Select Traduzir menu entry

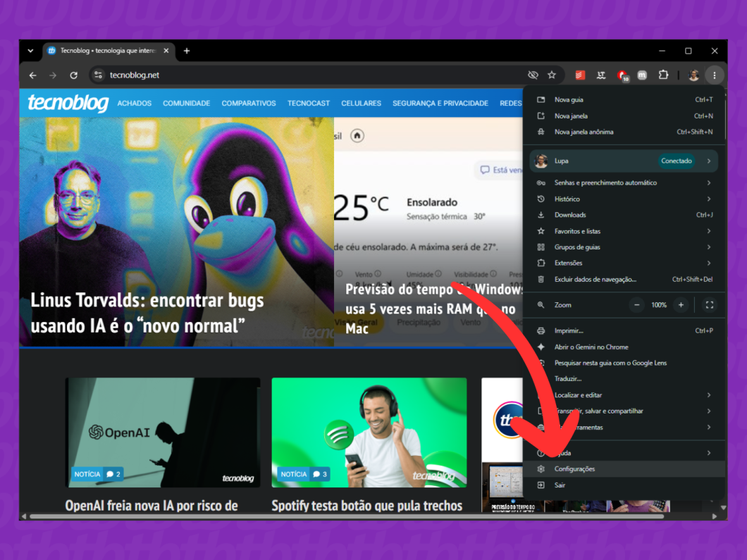624,379
